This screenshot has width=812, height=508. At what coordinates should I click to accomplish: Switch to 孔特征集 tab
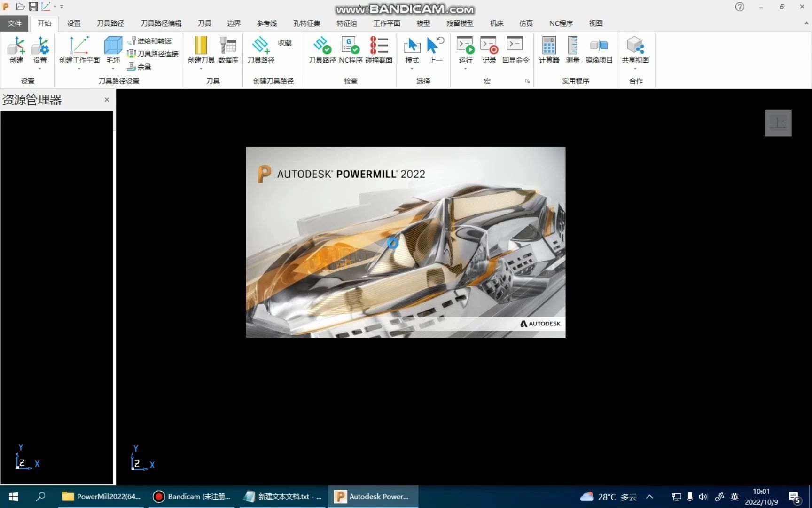(307, 24)
